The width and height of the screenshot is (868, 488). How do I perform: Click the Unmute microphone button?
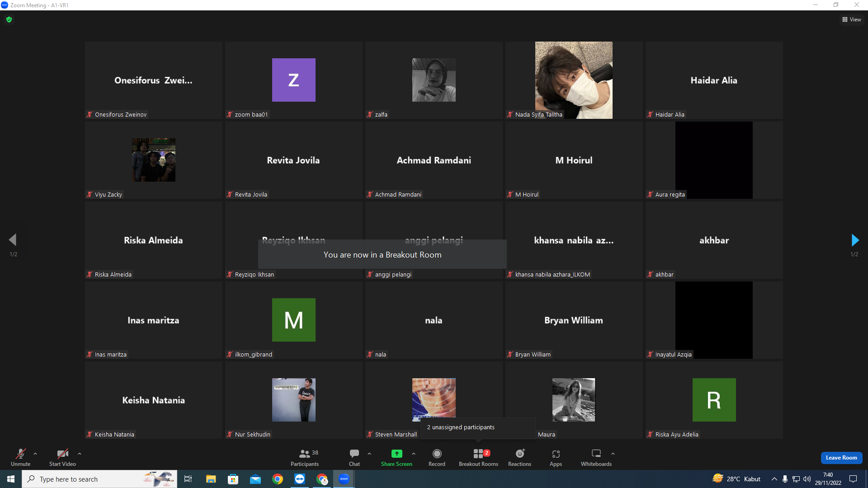20,457
